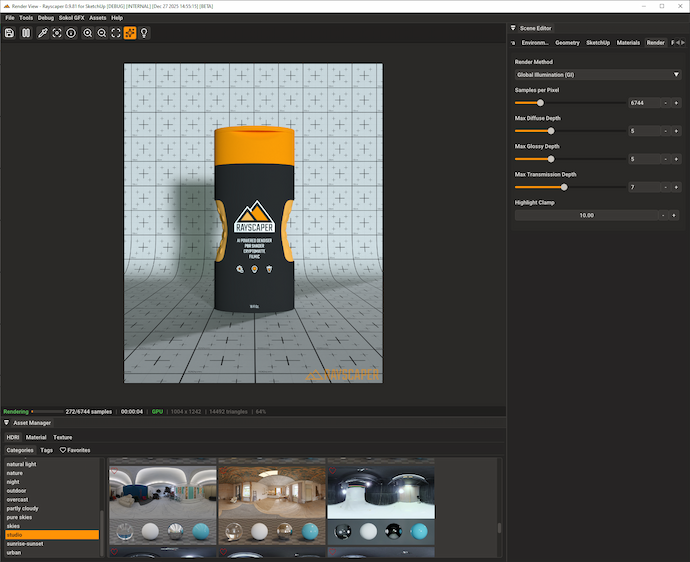Zoom in on the render view
Viewport: 690px width, 562px height.
(88, 33)
